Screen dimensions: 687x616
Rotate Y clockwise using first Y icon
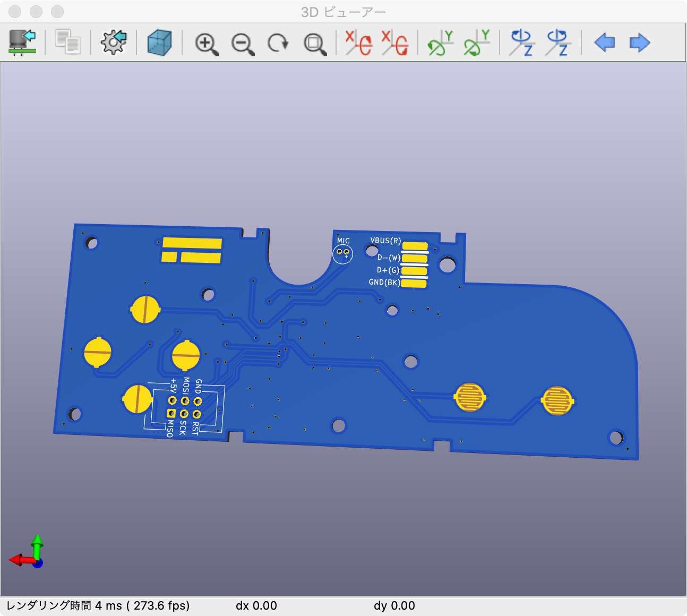[440, 42]
